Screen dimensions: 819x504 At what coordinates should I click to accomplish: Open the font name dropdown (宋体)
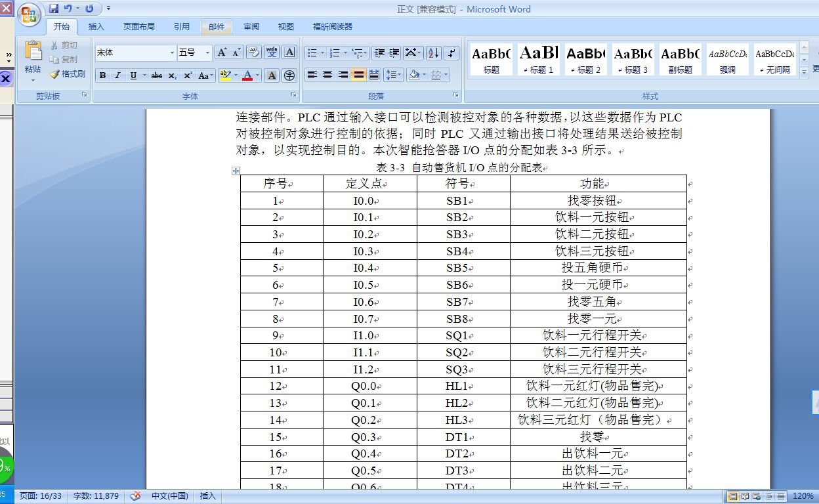(173, 52)
